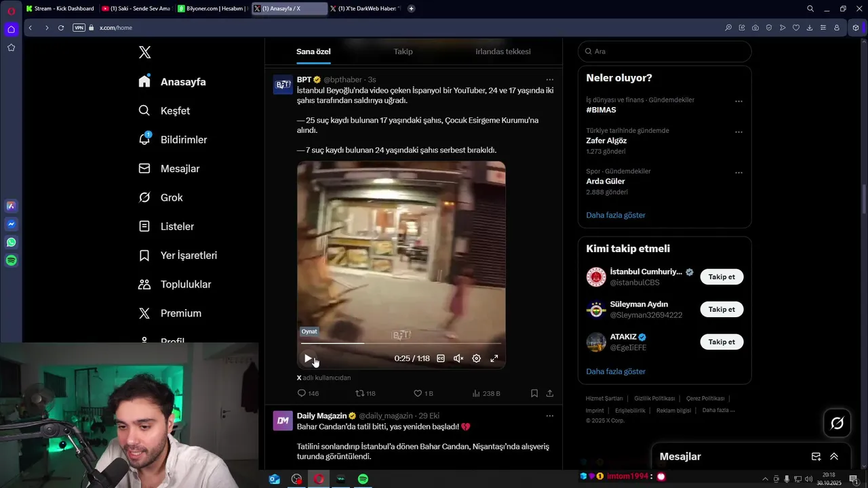Viewport: 868px width, 488px height.
Task: Open Daily Magazin profile avatar
Action: (x=283, y=420)
